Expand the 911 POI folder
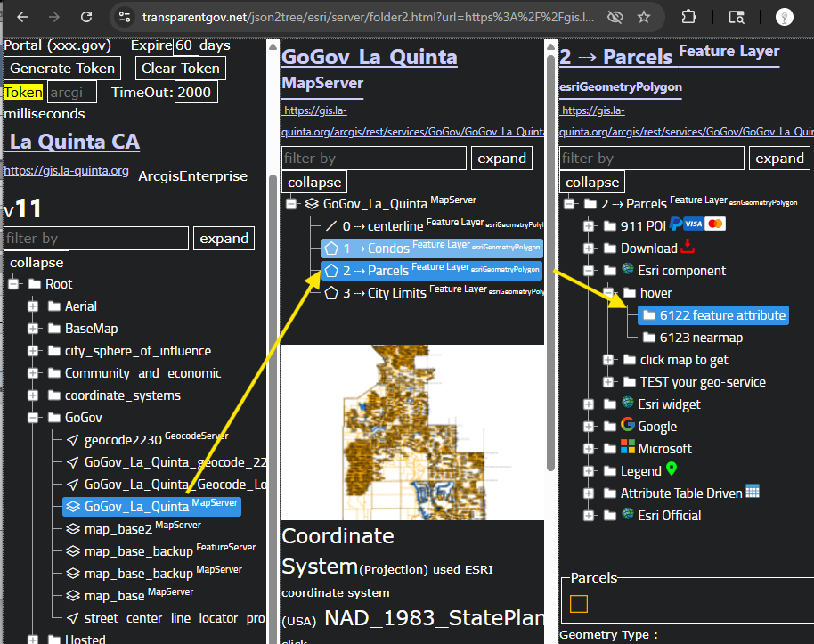 (588, 226)
